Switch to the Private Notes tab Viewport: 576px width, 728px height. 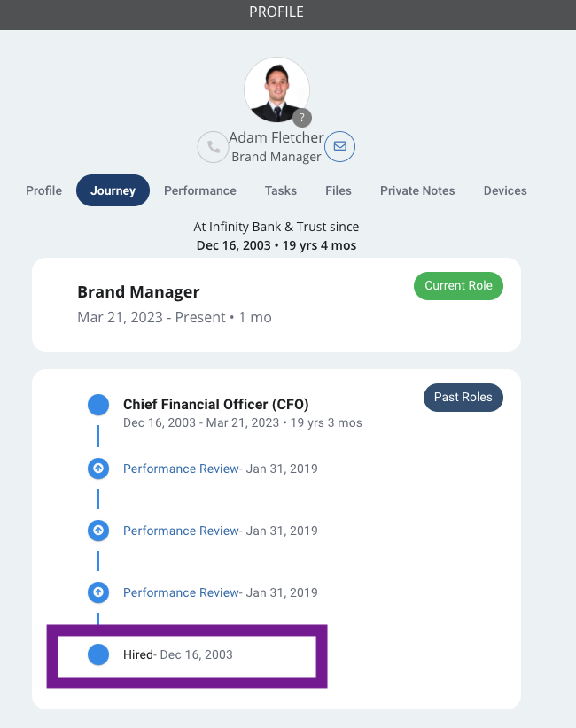click(x=417, y=190)
